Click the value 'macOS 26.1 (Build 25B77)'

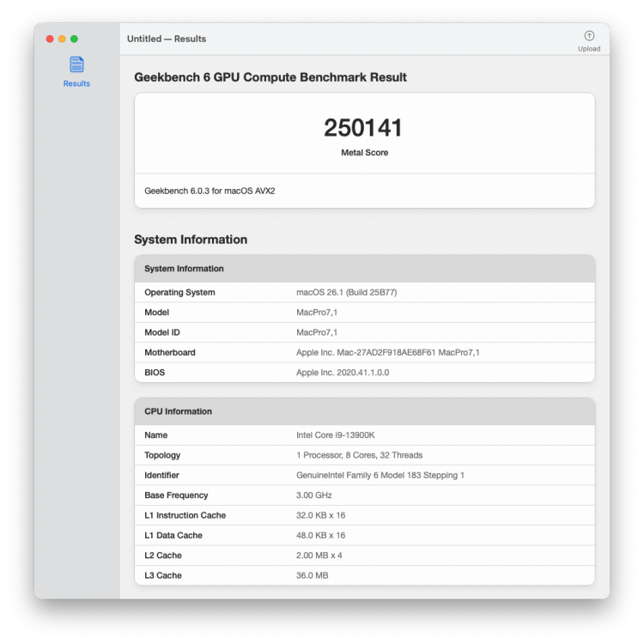click(x=347, y=292)
